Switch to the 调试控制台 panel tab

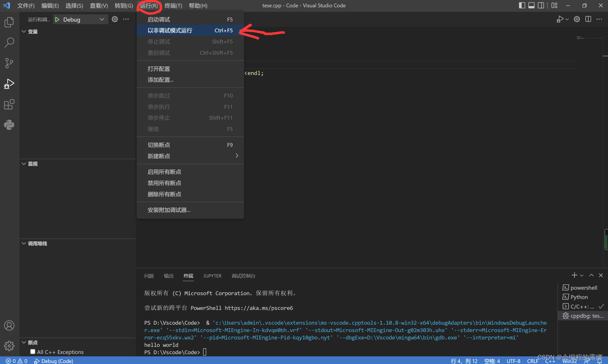[x=244, y=276]
